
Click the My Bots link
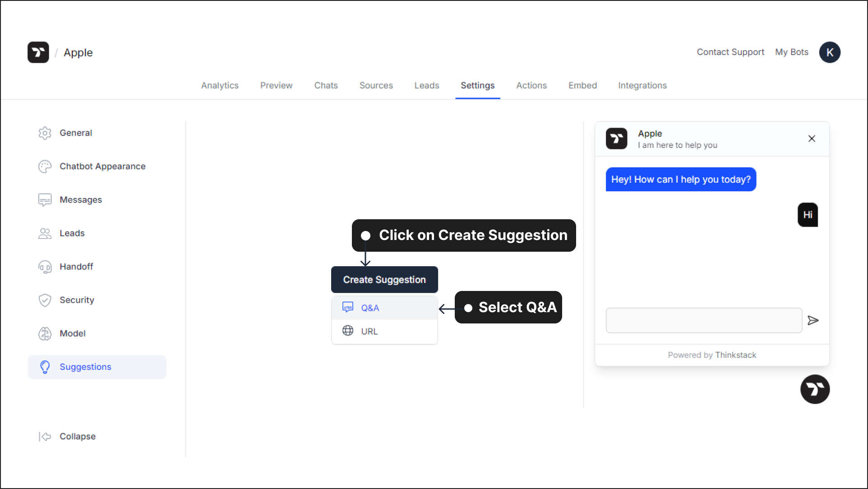792,52
